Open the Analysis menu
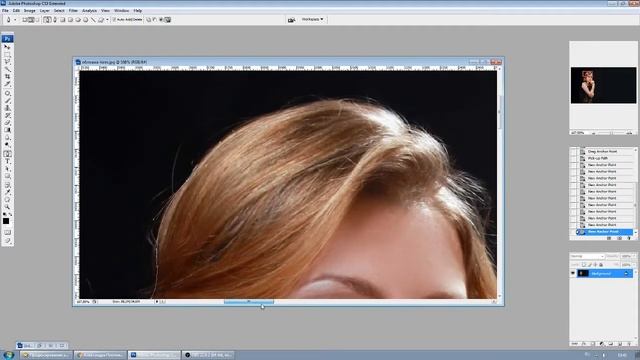 pyautogui.click(x=89, y=11)
